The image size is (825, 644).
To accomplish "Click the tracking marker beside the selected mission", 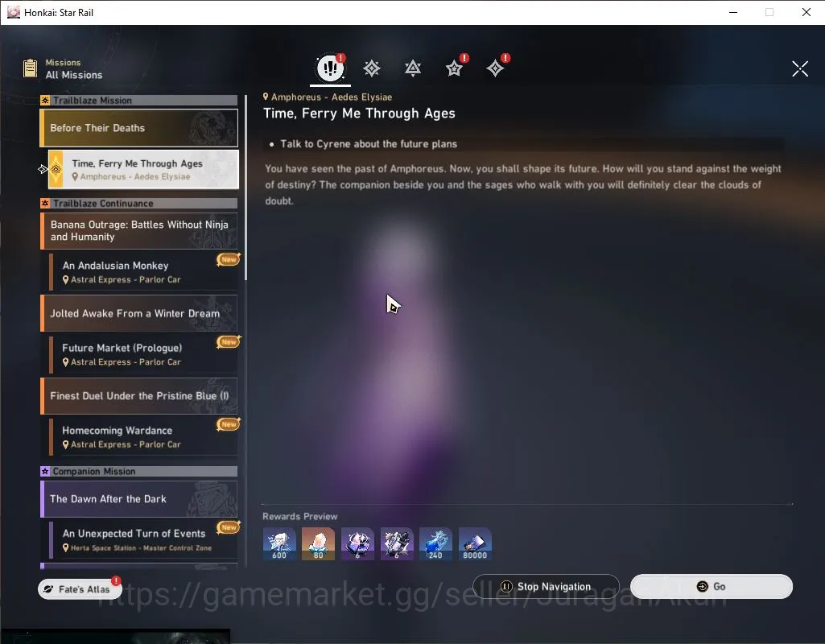I will pos(43,169).
